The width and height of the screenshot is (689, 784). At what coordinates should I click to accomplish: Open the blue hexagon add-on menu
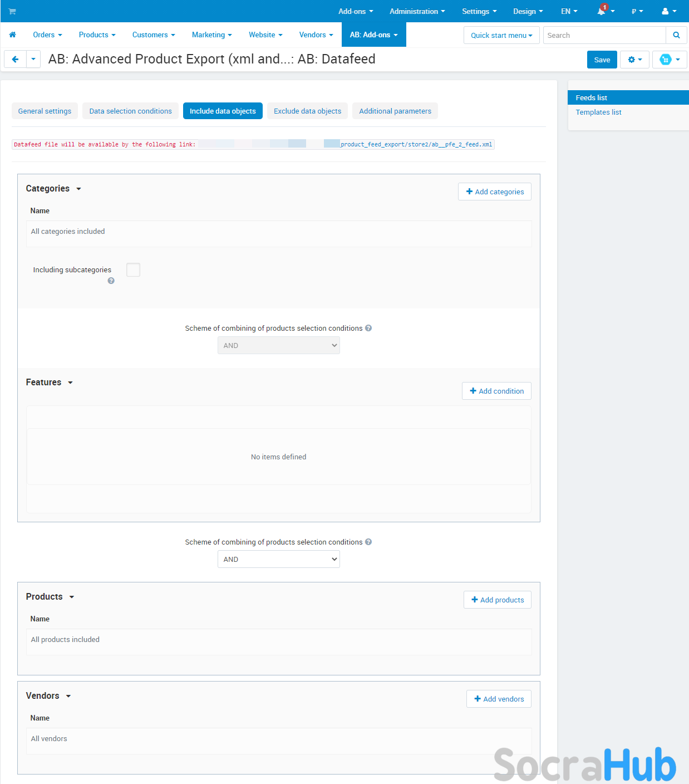670,60
